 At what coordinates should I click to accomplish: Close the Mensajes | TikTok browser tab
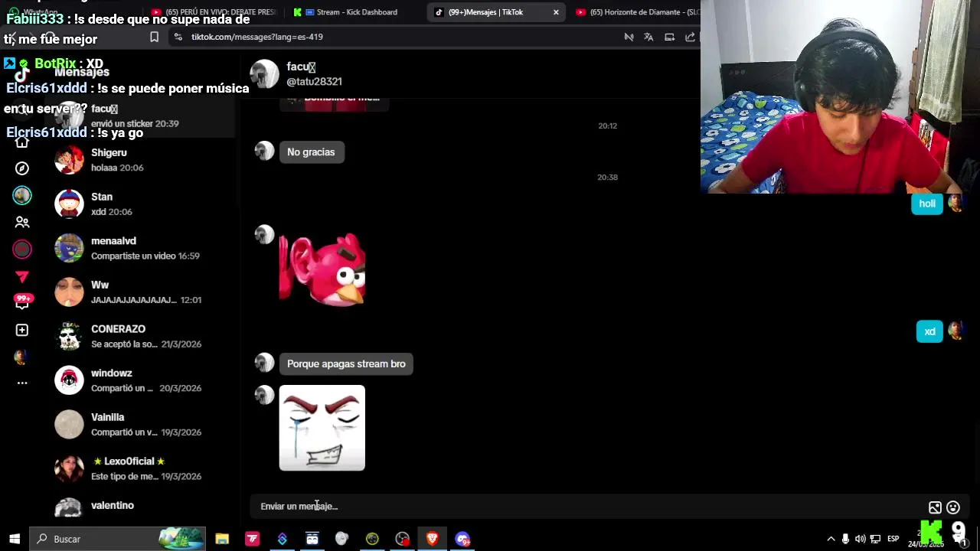556,12
